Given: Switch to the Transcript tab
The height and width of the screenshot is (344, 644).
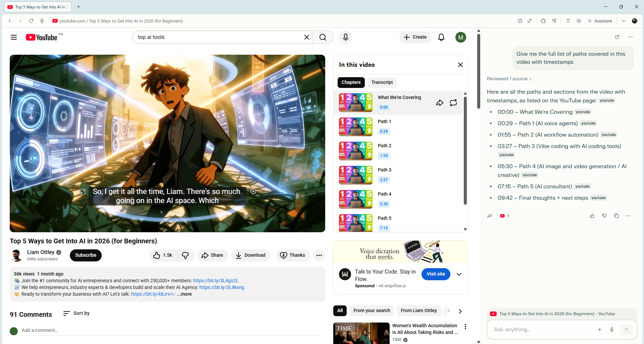Looking at the screenshot, I should pos(382,83).
